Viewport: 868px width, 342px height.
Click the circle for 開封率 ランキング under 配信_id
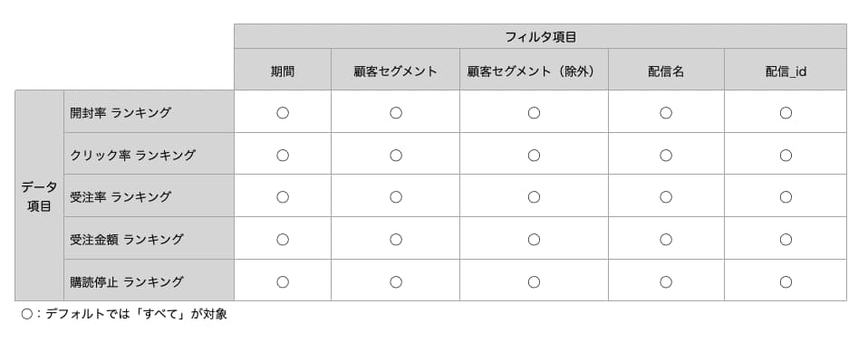786,113
